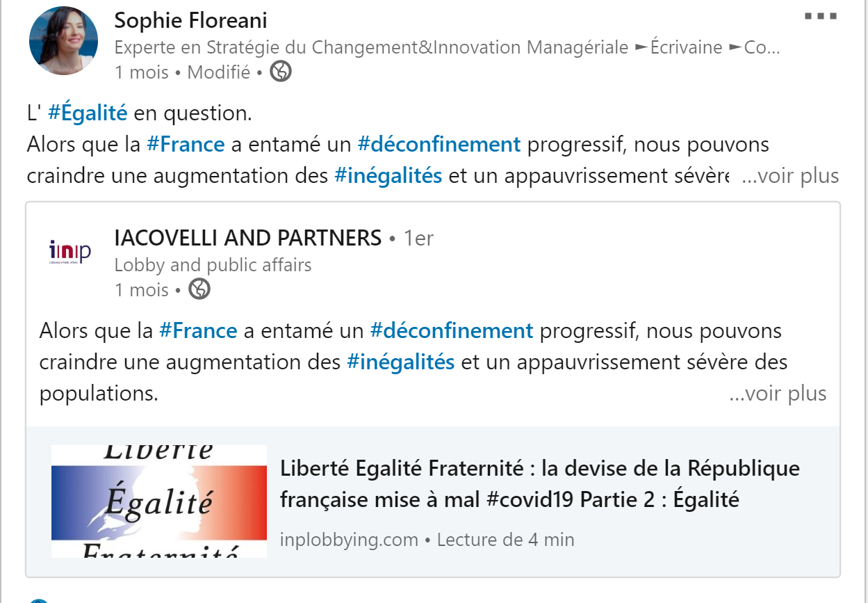The image size is (868, 603).
Task: Click #France in Sophie's post text
Action: tap(186, 145)
